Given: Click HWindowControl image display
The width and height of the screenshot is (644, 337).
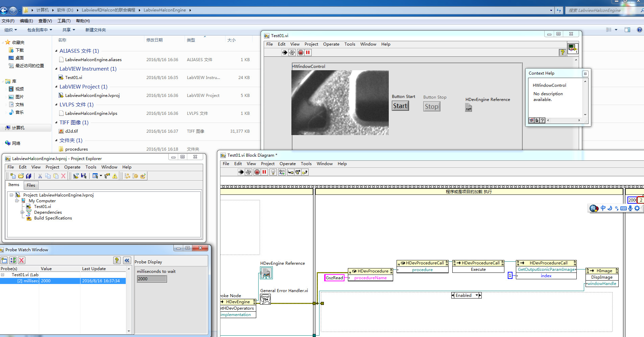Looking at the screenshot, I should 340,103.
